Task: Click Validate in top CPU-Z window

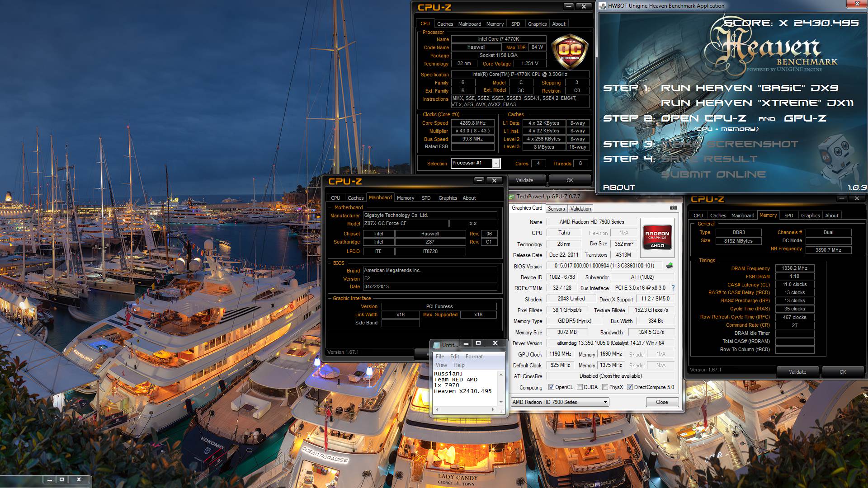Action: coord(524,180)
